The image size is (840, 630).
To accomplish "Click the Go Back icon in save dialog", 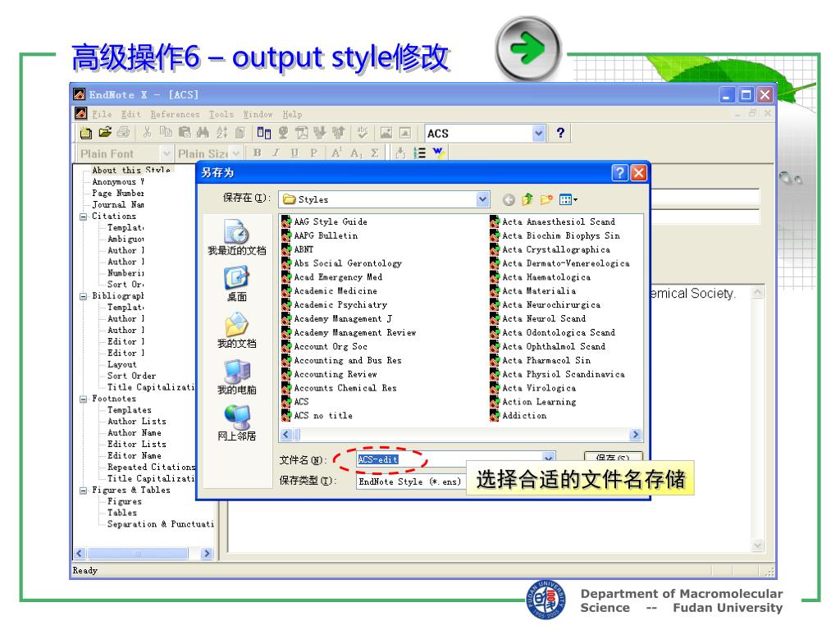I will point(509,200).
